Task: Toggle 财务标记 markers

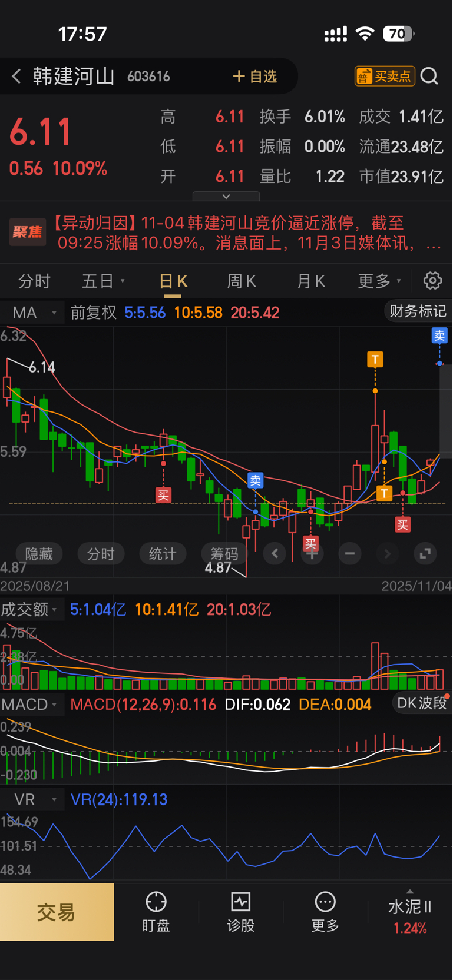Action: point(418,311)
